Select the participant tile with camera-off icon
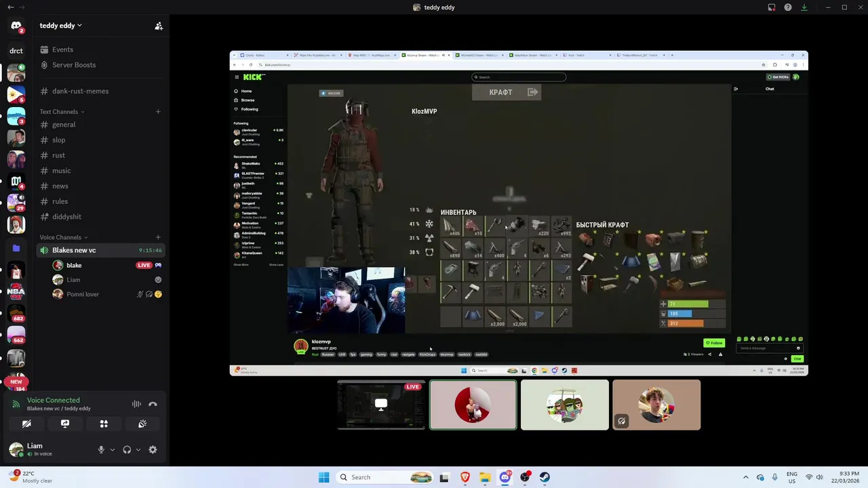Screen dimensions: 868x488 [x=656, y=405]
